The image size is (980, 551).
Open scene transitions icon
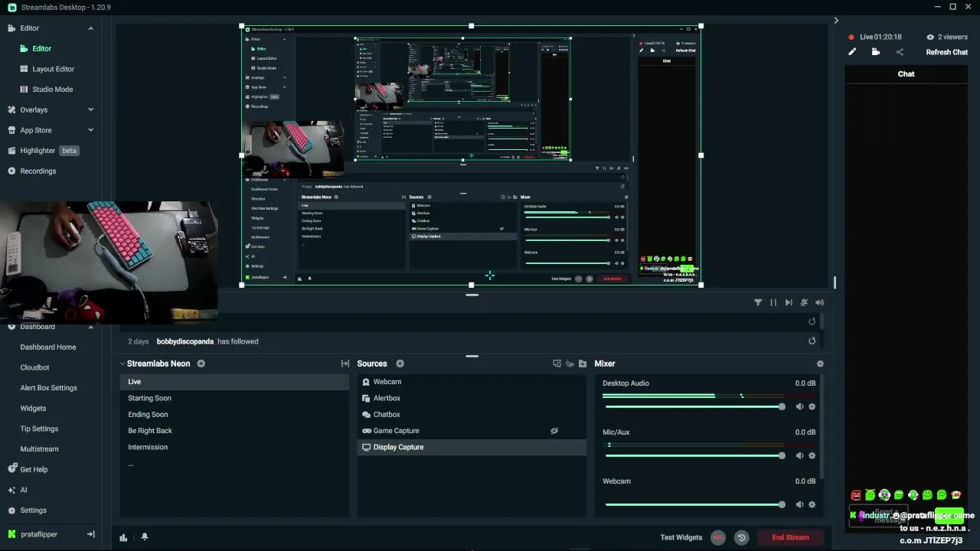click(x=345, y=364)
